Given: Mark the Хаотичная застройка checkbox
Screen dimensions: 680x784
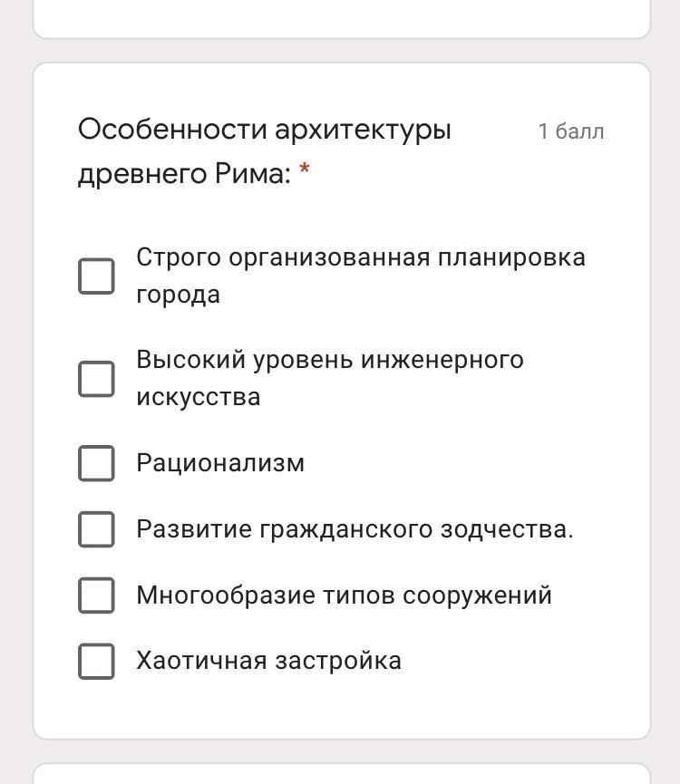Looking at the screenshot, I should click(x=96, y=661).
